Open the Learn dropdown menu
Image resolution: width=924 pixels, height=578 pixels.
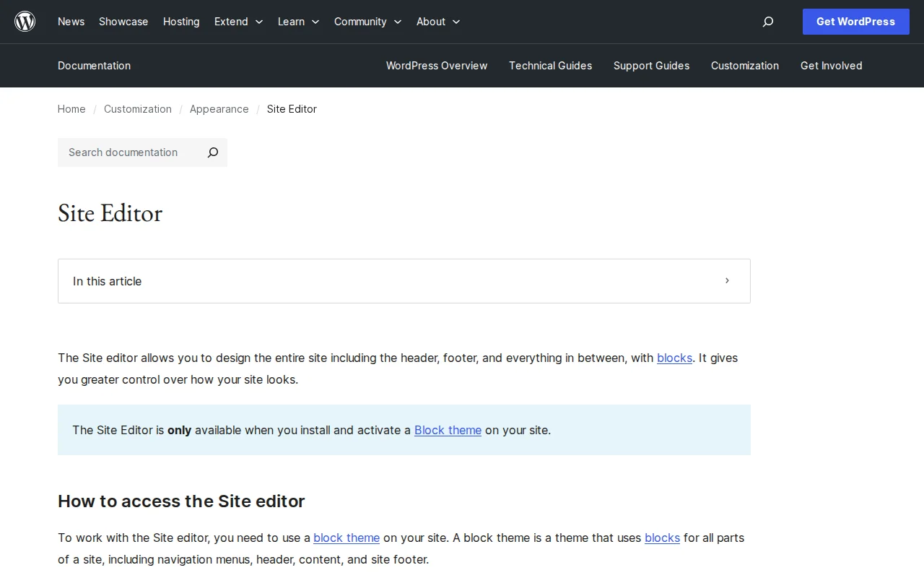pyautogui.click(x=298, y=22)
